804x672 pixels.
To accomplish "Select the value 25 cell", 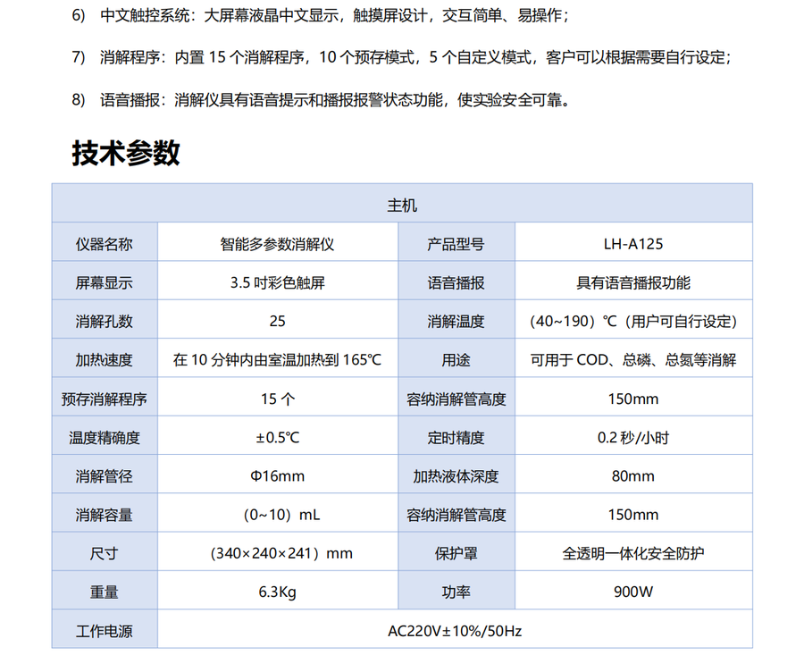I will click(x=278, y=319).
